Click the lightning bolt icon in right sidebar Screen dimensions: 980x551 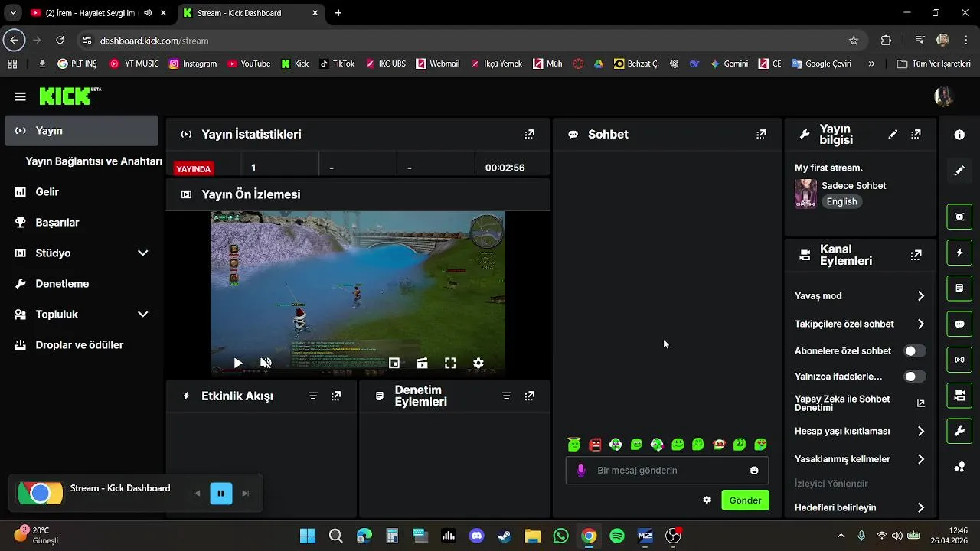point(959,253)
